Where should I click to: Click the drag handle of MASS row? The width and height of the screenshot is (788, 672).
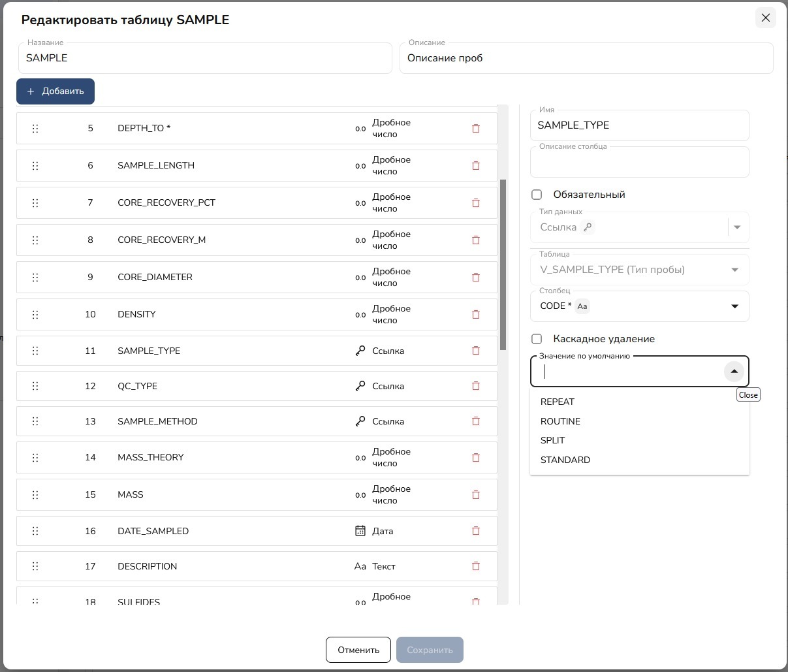pos(35,495)
